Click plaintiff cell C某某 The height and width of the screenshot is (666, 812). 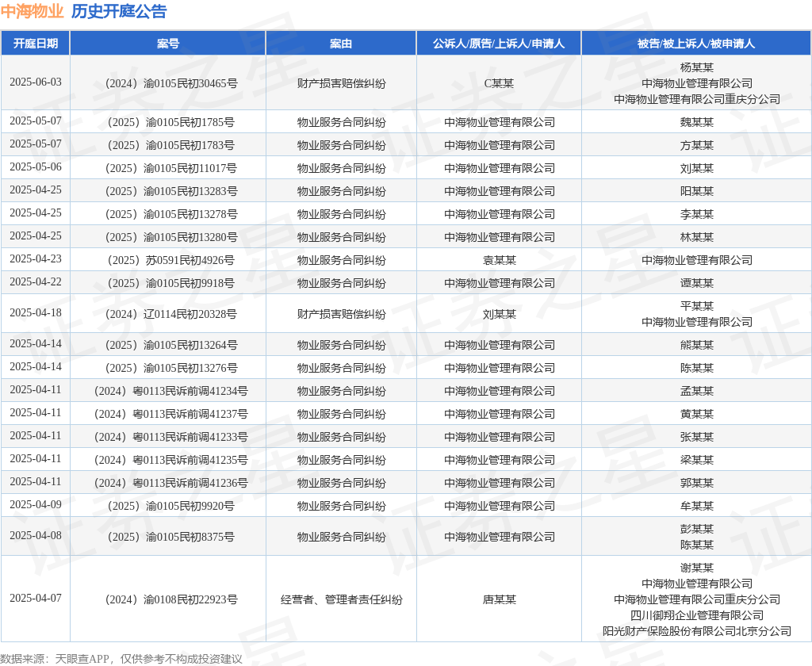(499, 83)
